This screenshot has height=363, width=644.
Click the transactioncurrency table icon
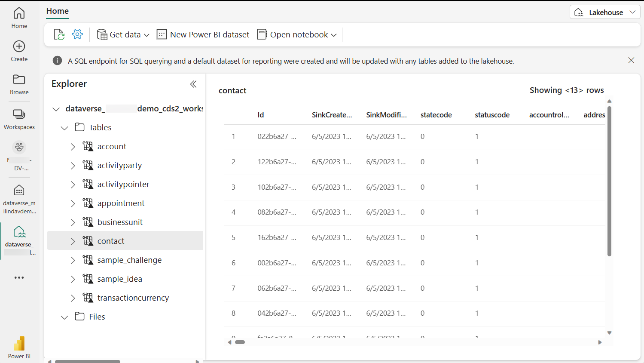coord(88,298)
